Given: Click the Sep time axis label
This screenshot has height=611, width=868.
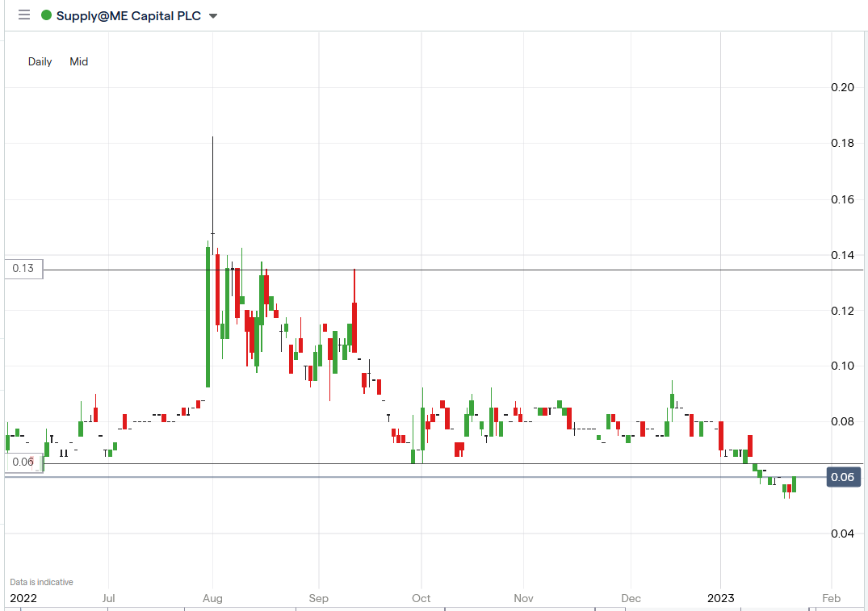Looking at the screenshot, I should click(x=318, y=598).
